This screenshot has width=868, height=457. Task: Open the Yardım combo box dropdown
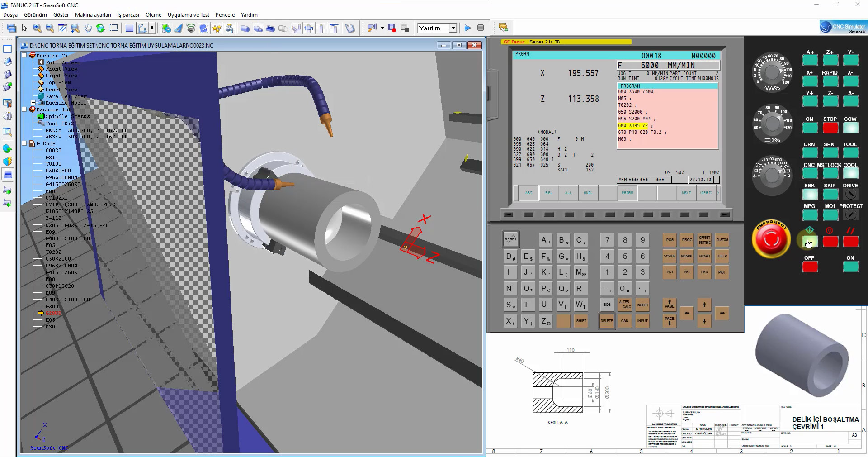(x=453, y=28)
